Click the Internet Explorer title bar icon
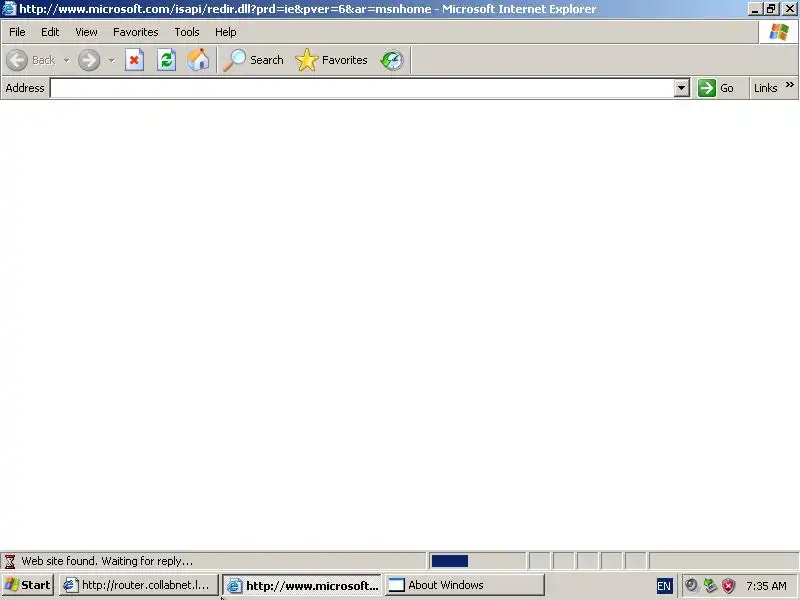 (9, 9)
